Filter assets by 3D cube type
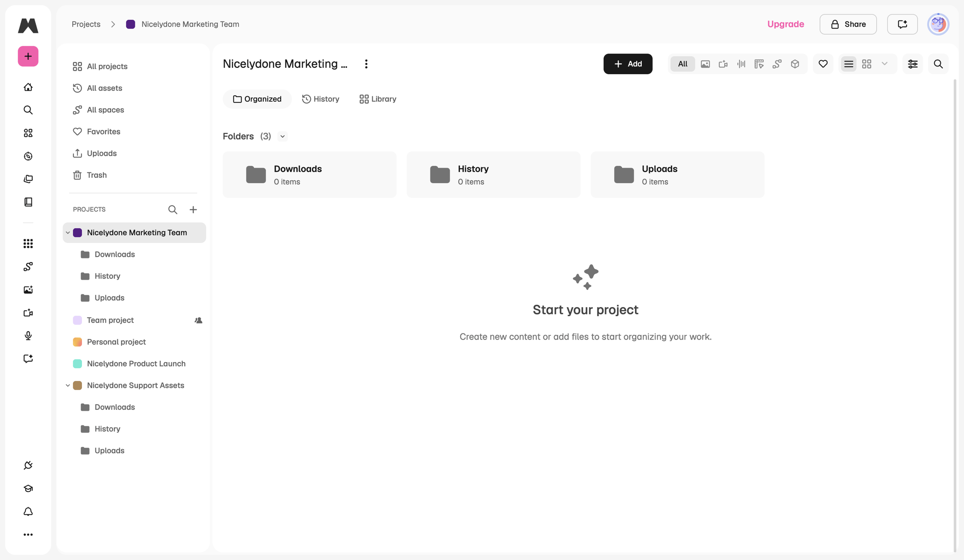 [x=795, y=64]
